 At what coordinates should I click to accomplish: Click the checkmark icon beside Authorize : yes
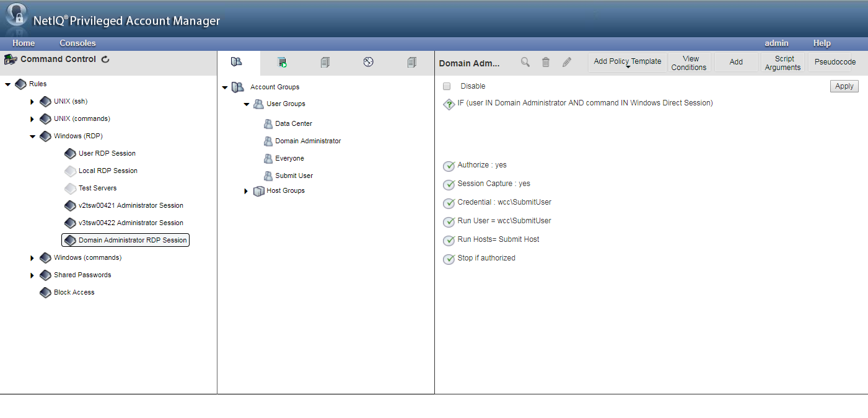tap(449, 166)
